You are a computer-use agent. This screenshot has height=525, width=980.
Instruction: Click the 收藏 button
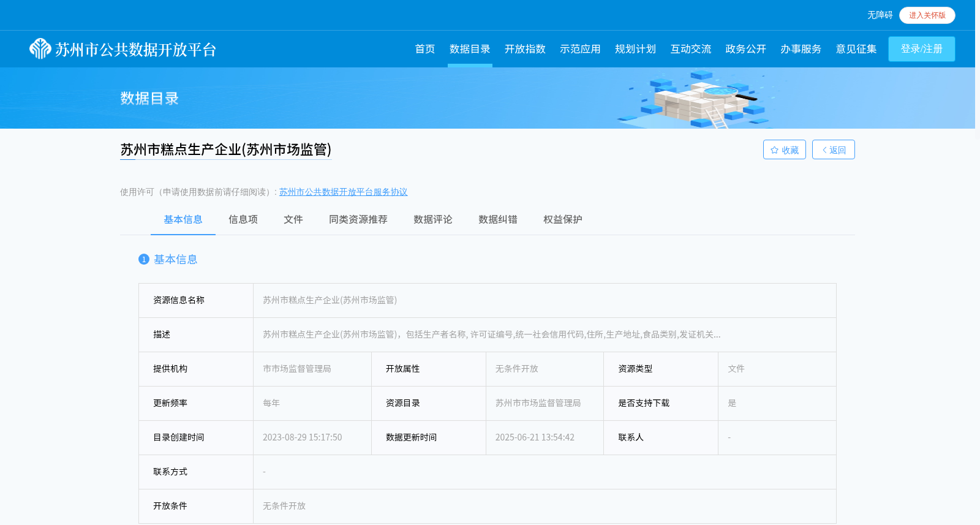(785, 149)
